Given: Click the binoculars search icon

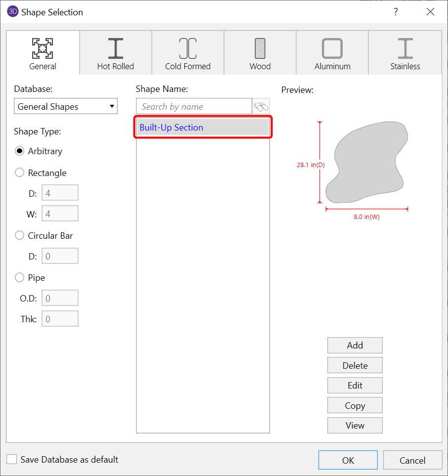Looking at the screenshot, I should click(x=261, y=106).
